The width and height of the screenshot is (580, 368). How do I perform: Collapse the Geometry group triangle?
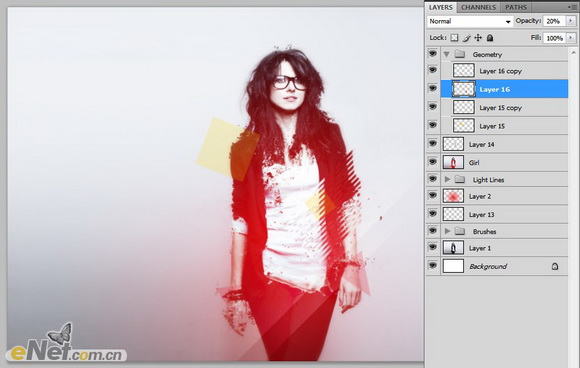(x=446, y=54)
